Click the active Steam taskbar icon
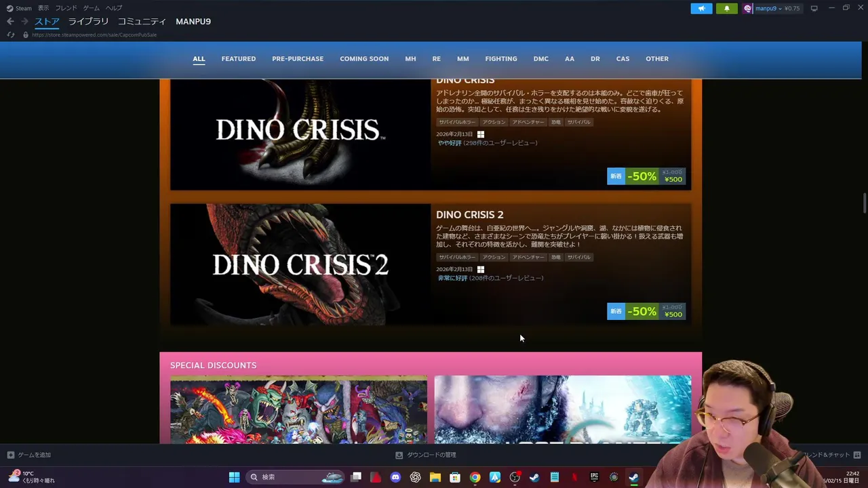The image size is (868, 488). 633,477
